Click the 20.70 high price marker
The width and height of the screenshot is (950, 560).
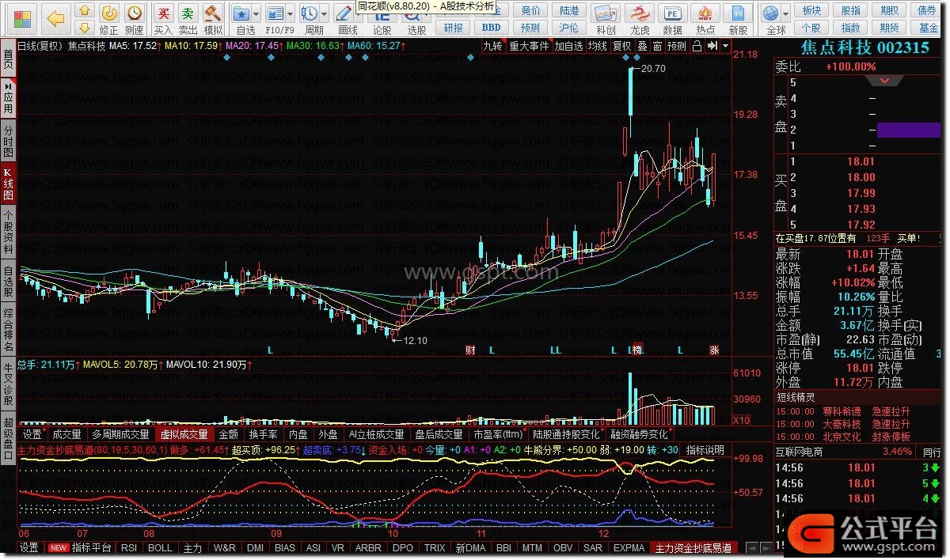tap(653, 69)
